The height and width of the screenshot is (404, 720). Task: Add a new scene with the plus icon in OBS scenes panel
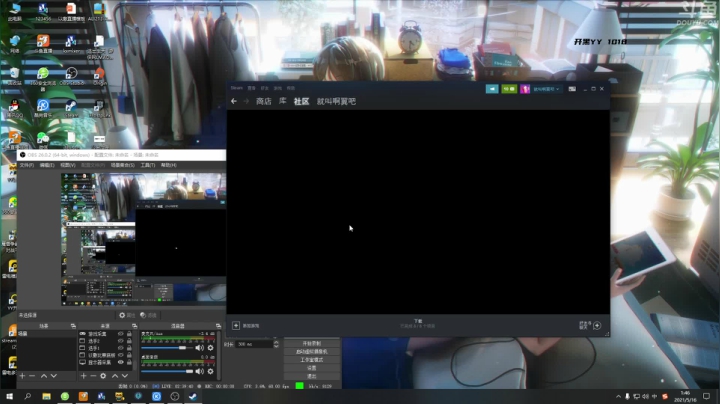22,376
